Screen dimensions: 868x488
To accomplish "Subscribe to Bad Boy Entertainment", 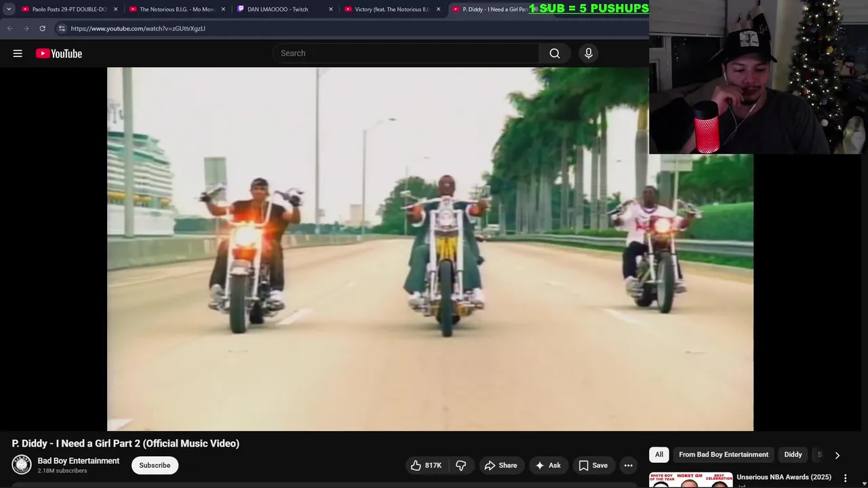I will point(155,466).
